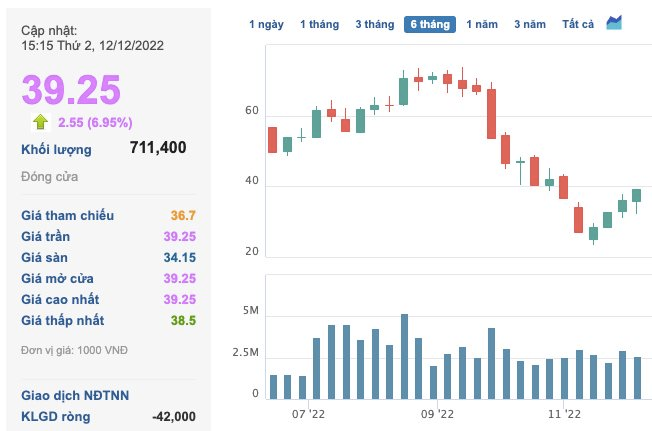Choose the 3 năm chart period
652x431 pixels.
tap(530, 24)
